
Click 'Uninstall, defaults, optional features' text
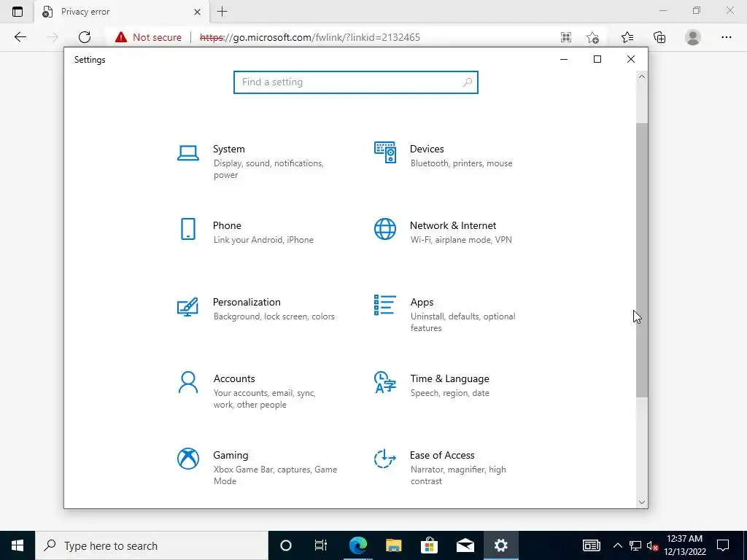462,322
